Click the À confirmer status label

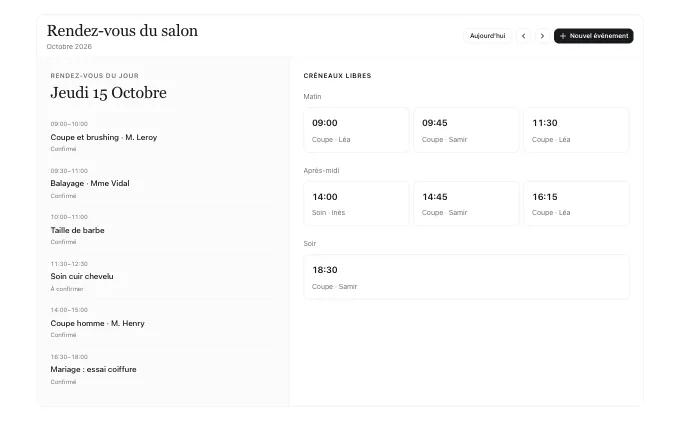click(x=67, y=289)
